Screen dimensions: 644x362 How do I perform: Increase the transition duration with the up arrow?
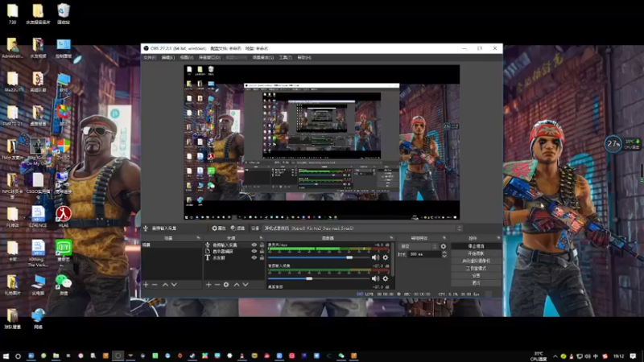pyautogui.click(x=444, y=253)
